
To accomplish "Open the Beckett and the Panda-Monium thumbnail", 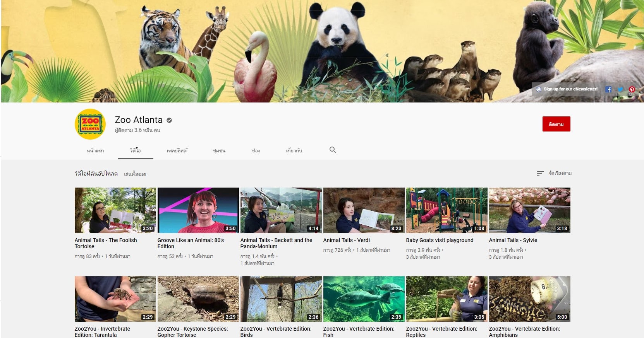I will 281,210.
